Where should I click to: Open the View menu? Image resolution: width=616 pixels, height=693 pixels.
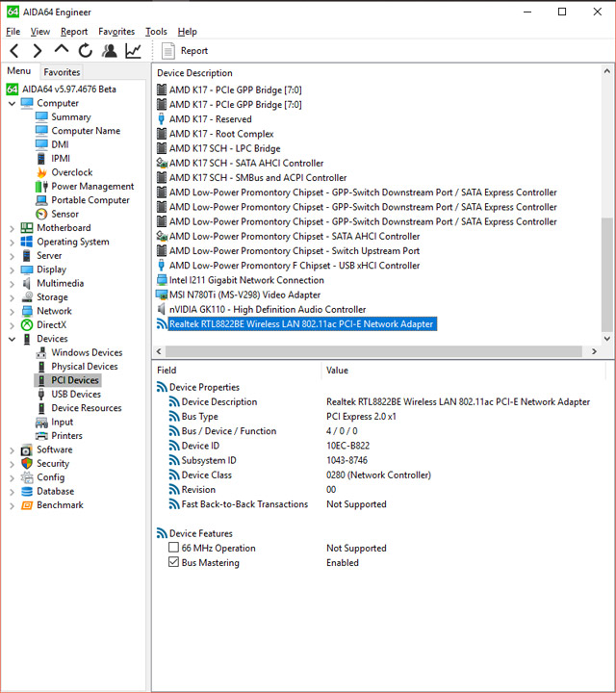coord(40,32)
